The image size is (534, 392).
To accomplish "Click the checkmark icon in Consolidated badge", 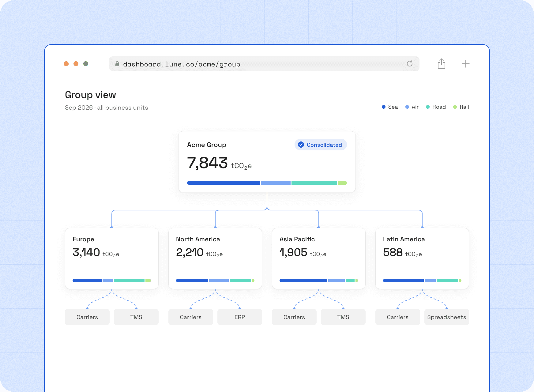I will [301, 145].
